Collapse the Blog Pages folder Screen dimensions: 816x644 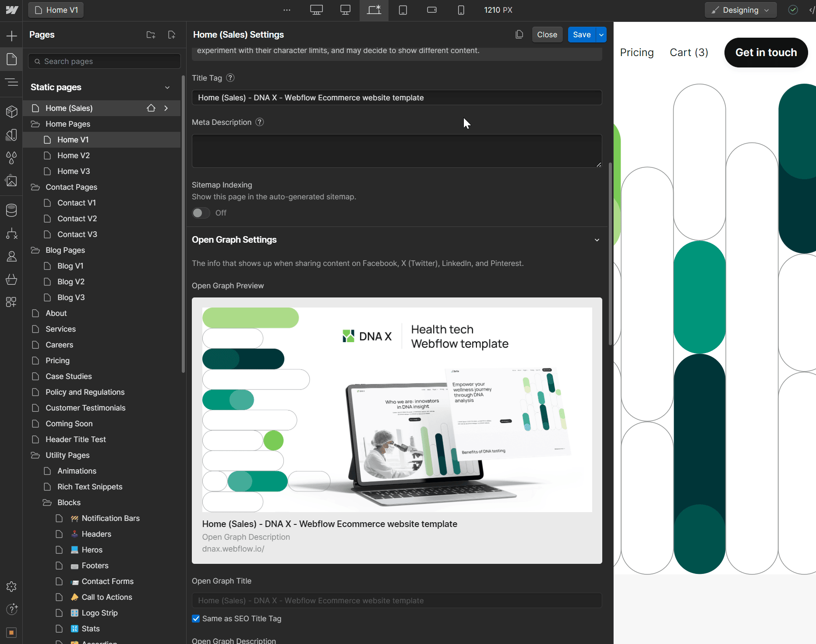(x=35, y=250)
